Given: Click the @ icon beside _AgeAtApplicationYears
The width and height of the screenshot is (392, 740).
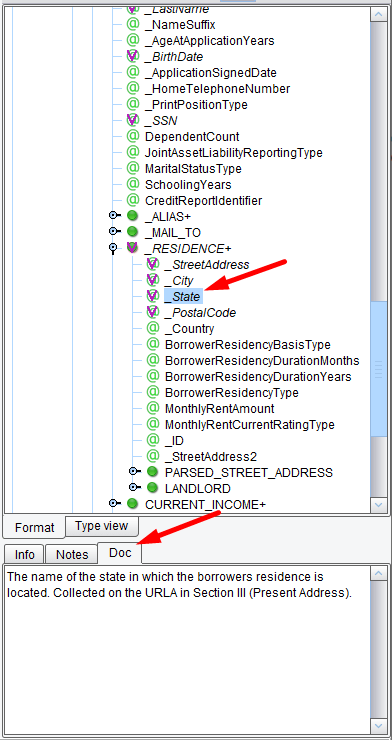Looking at the screenshot, I should pos(133,41).
